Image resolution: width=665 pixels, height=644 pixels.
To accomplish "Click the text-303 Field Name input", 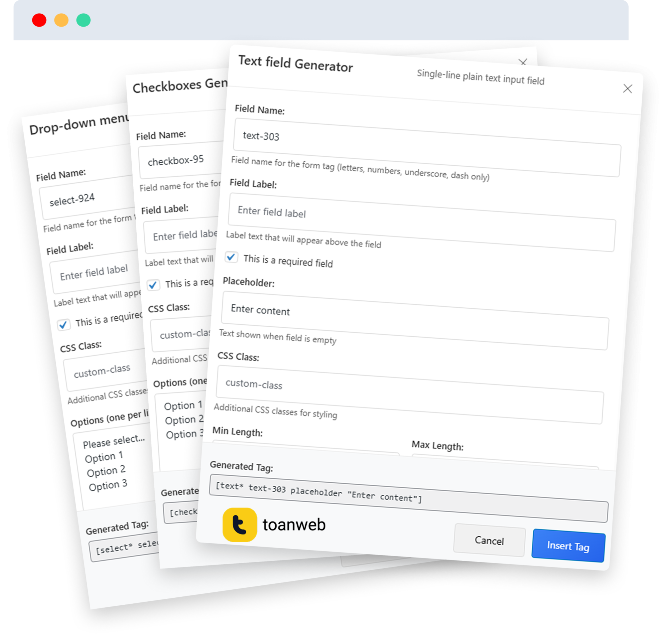I will (x=427, y=147).
